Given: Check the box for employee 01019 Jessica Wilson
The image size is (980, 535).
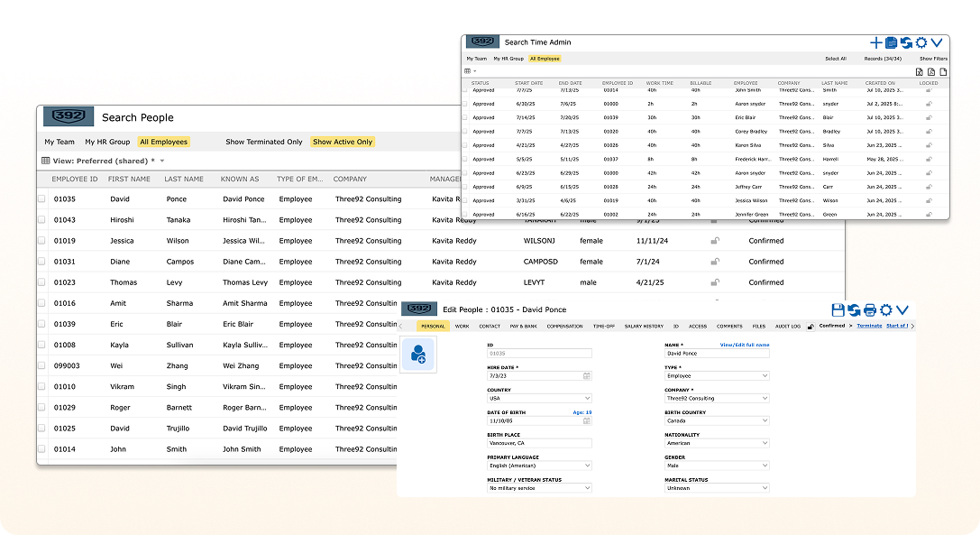Looking at the screenshot, I should [41, 240].
